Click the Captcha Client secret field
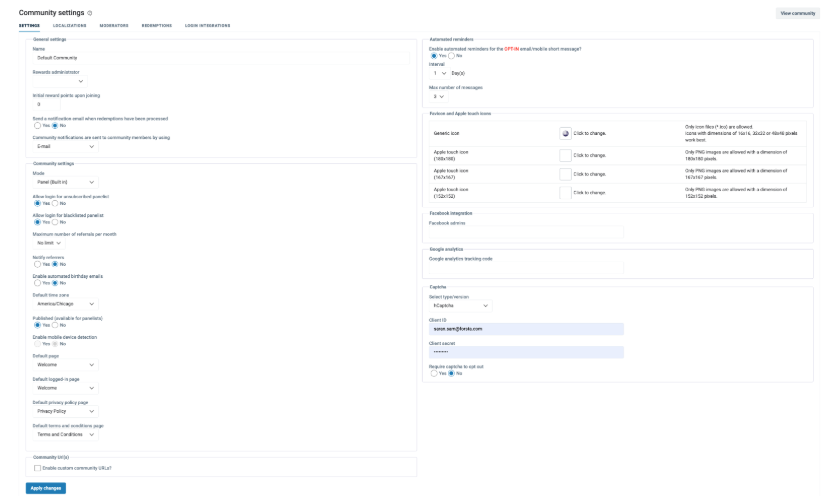 (526, 352)
